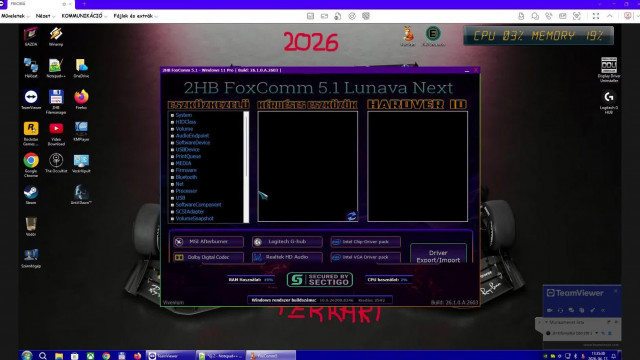Expand the PrintQueue tree node

[x=172, y=157]
